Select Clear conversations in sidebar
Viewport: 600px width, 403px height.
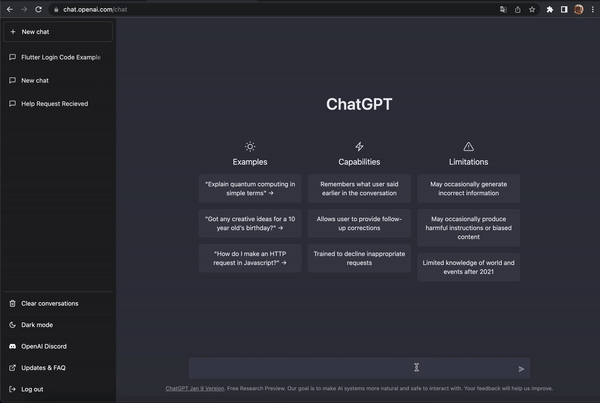click(x=58, y=303)
